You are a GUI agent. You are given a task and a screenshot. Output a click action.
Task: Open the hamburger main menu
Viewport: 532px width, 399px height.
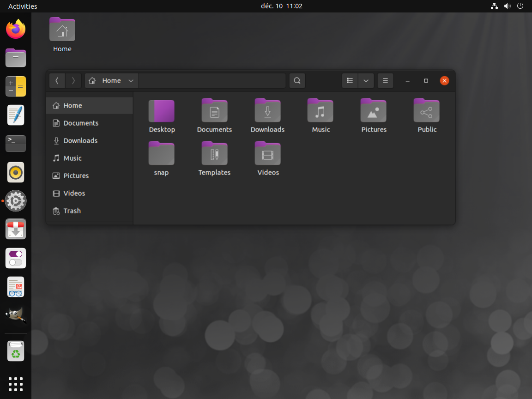coord(385,81)
